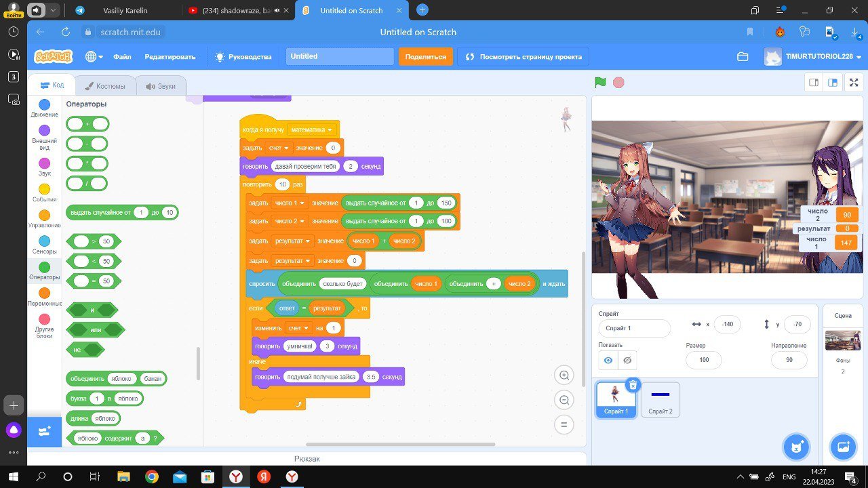Open the Файл menu
The height and width of the screenshot is (488, 868).
pos(122,57)
